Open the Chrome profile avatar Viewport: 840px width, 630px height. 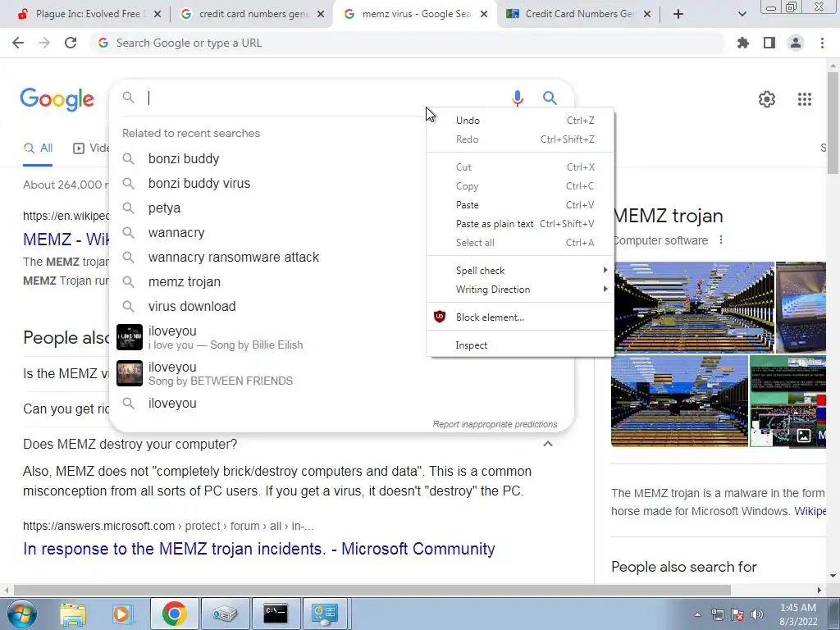coord(796,43)
